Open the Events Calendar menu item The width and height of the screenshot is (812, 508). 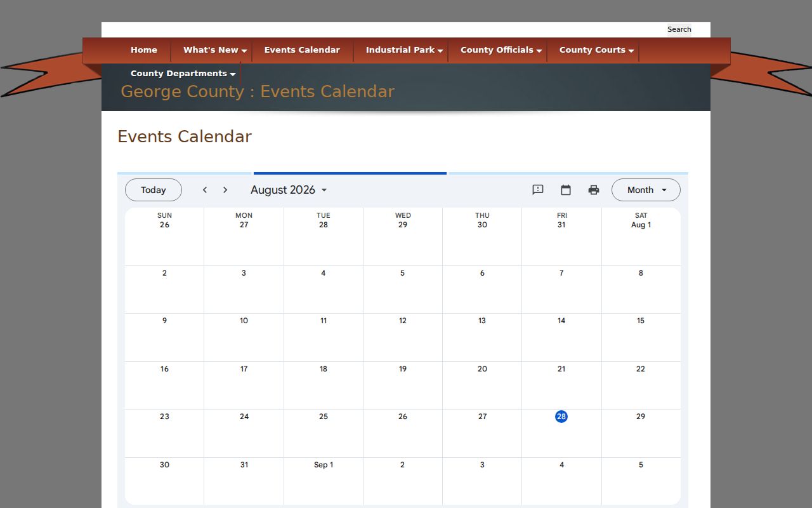click(x=302, y=50)
